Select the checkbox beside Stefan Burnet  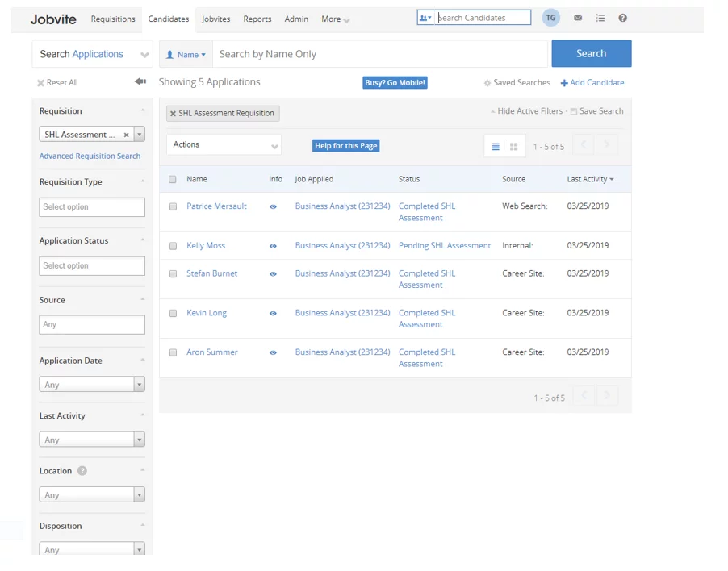click(173, 274)
